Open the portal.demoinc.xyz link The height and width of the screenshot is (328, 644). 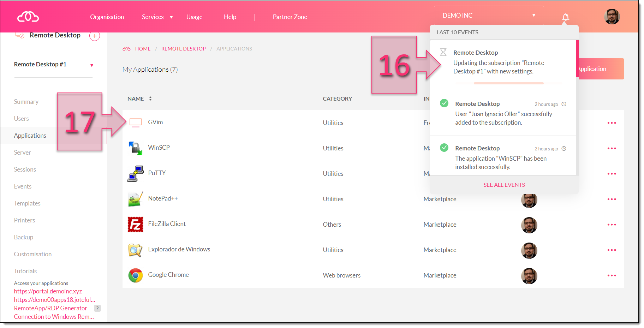point(48,291)
